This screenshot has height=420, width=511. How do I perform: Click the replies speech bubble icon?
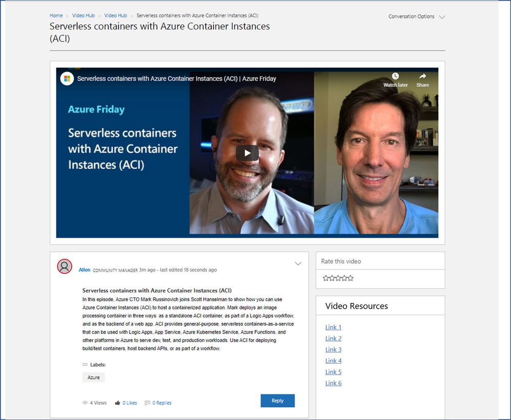(147, 403)
